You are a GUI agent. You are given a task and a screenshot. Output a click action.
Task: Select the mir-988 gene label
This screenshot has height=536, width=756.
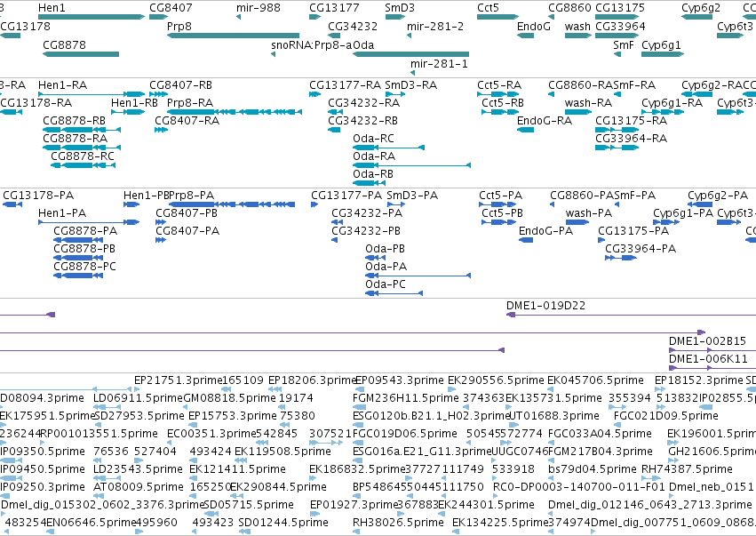(258, 8)
